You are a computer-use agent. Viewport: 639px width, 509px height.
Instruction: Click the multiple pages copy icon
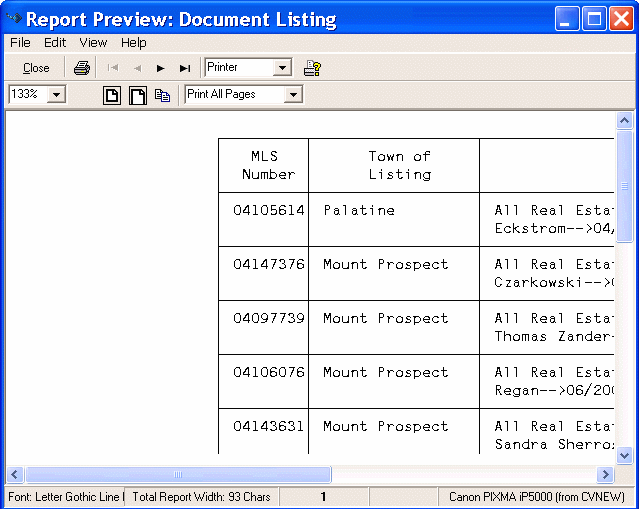point(162,95)
